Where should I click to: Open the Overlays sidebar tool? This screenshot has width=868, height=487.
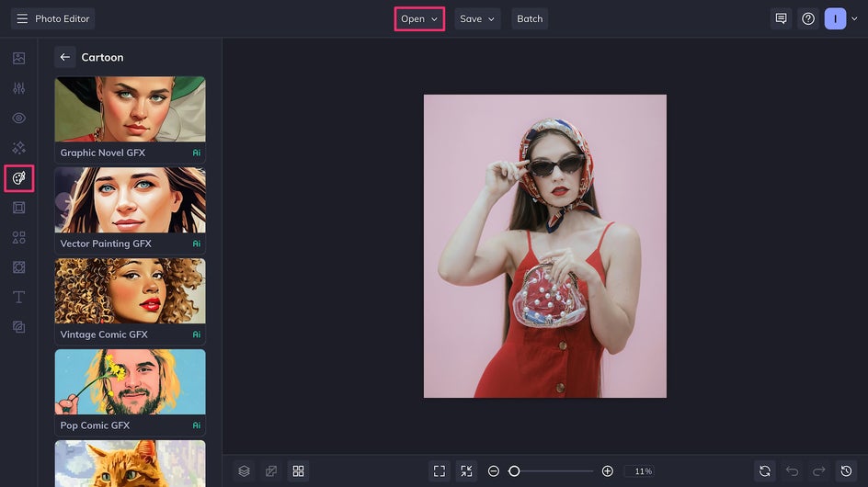pyautogui.click(x=18, y=267)
